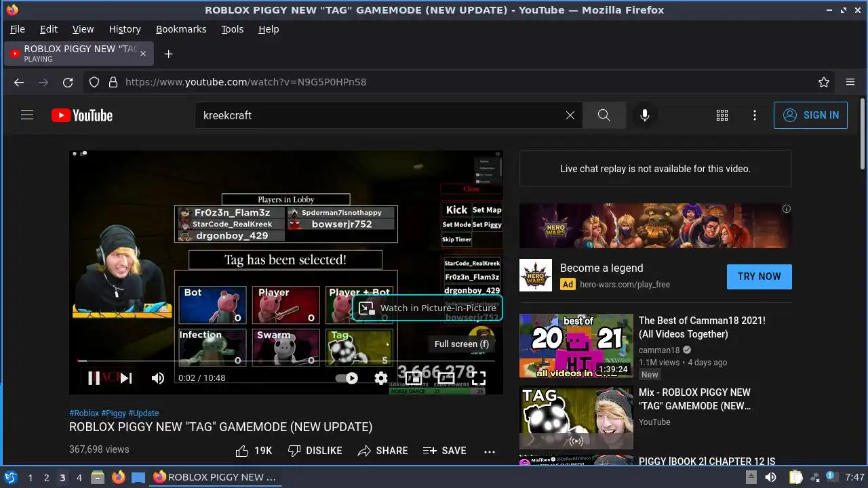Open the File menu
868x488 pixels.
pyautogui.click(x=18, y=29)
